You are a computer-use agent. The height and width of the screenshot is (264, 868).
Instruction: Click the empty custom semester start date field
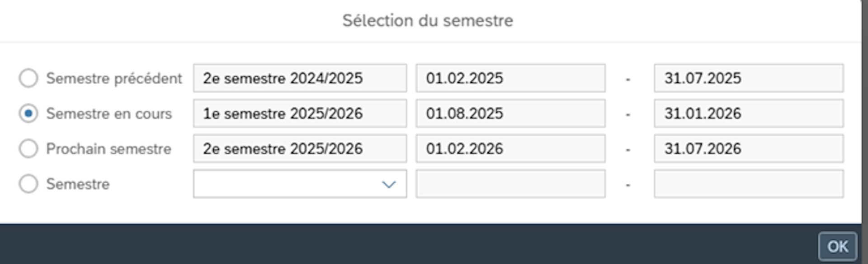(x=510, y=184)
